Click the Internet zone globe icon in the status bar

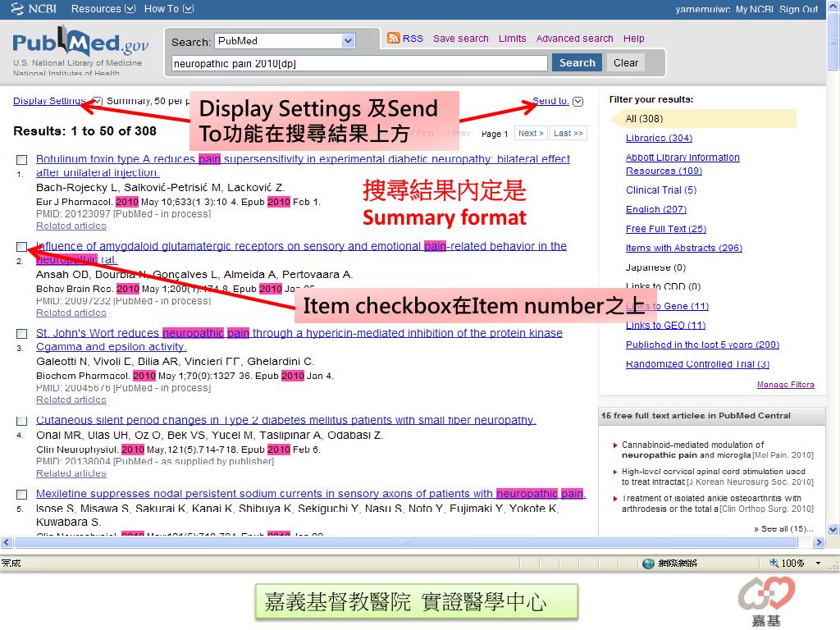click(x=648, y=563)
